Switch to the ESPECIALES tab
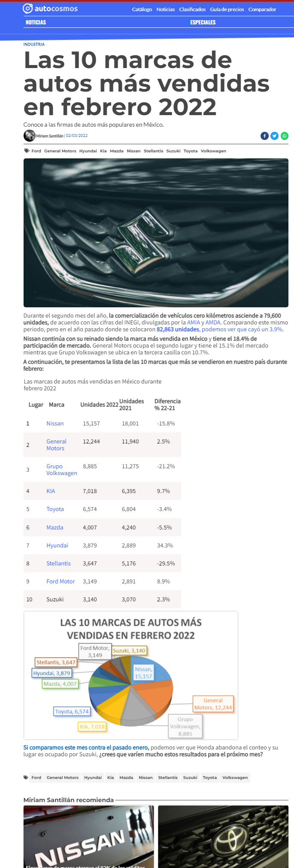This screenshot has width=294, height=868. [x=203, y=22]
